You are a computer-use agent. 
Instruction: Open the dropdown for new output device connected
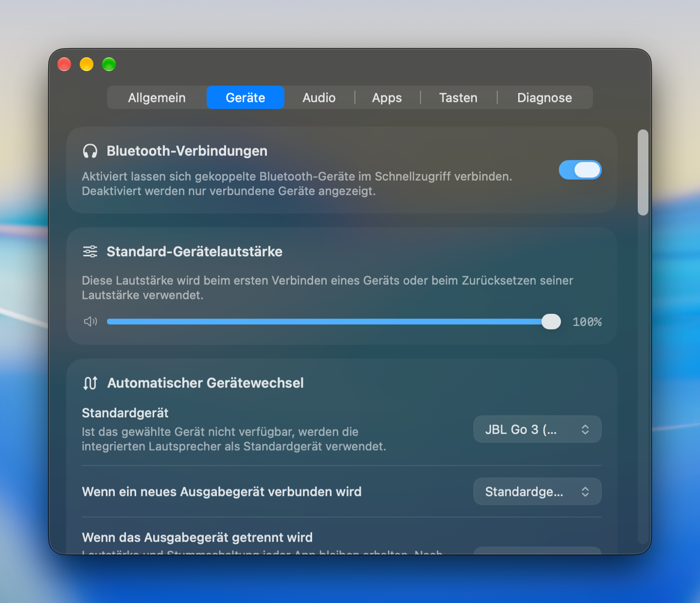coord(537,492)
